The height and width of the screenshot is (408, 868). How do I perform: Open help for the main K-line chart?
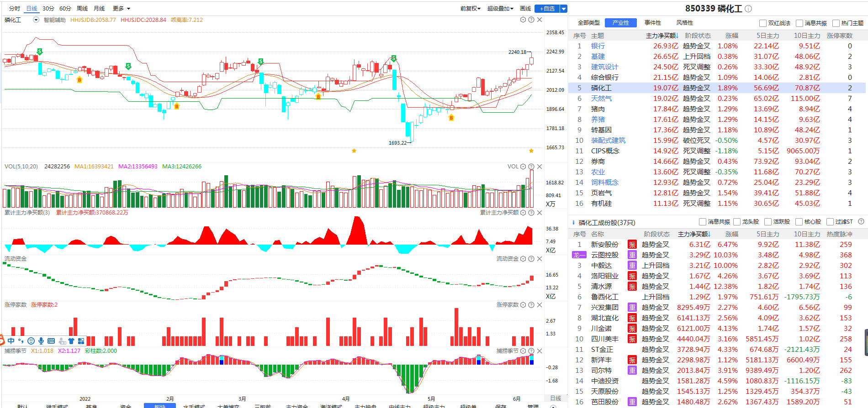point(531,20)
